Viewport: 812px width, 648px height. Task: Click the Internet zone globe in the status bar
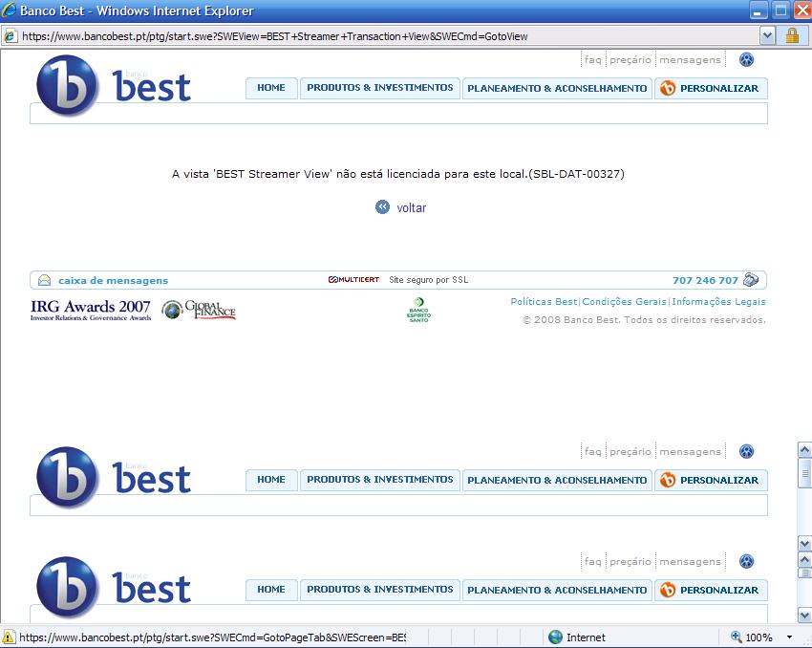point(555,637)
